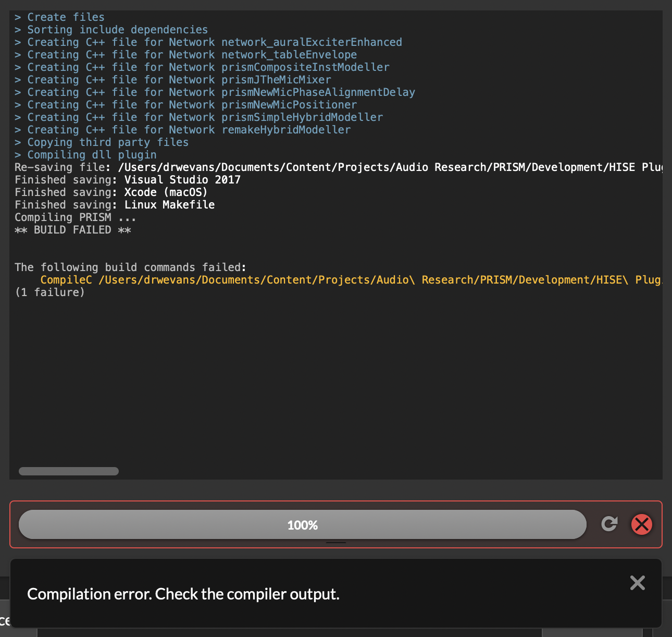Click the 100% progress bar
Screen dimensions: 672x637
[303, 524]
